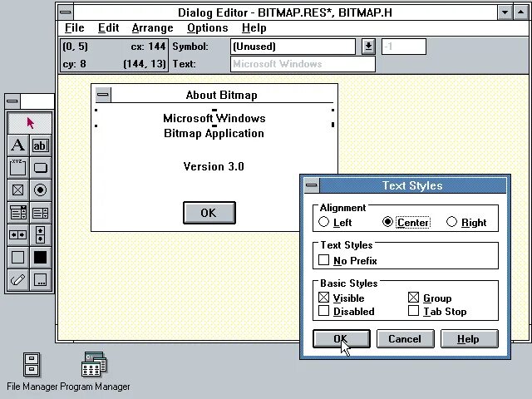Viewport: 532px width, 399px height.
Task: Select the Pointer tool in toolbox
Action: (x=30, y=123)
